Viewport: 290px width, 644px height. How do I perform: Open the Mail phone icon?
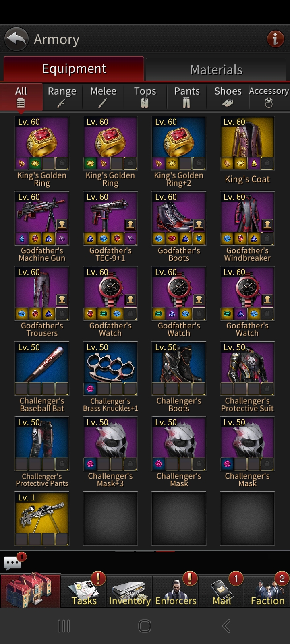point(222,590)
